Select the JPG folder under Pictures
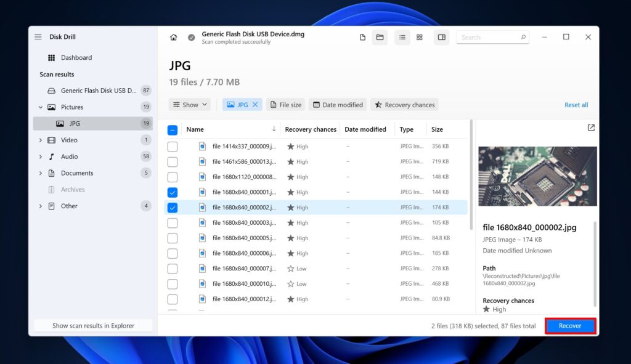Image resolution: width=631 pixels, height=364 pixels. tap(74, 123)
